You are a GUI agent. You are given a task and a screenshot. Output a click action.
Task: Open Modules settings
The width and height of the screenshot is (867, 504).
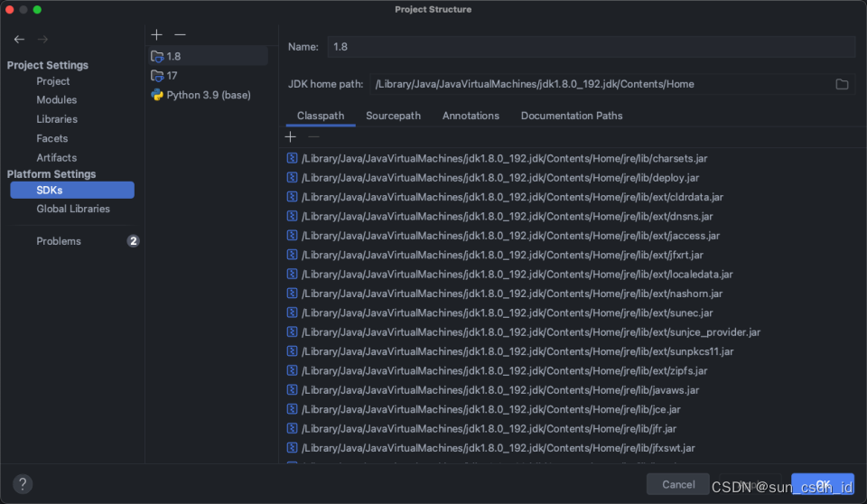coord(56,100)
